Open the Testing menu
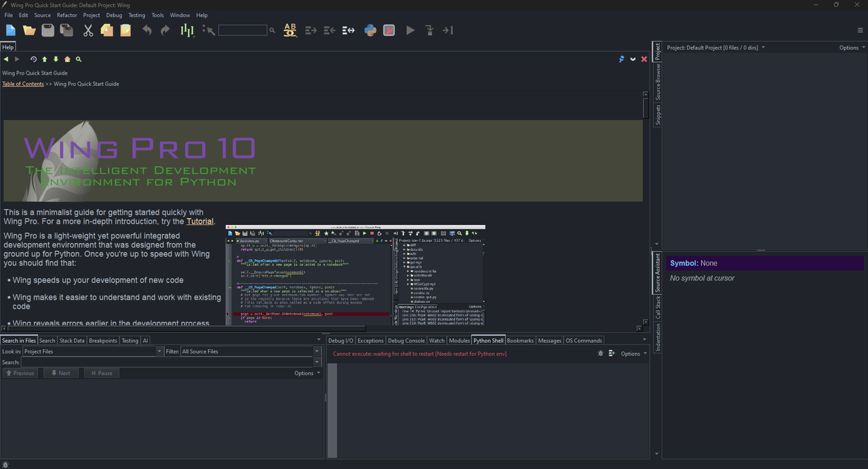The height and width of the screenshot is (469, 868). 136,15
